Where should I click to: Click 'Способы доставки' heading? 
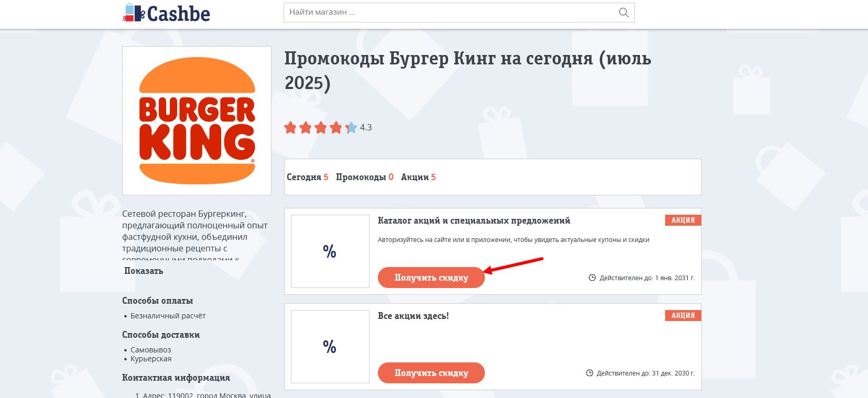(161, 335)
